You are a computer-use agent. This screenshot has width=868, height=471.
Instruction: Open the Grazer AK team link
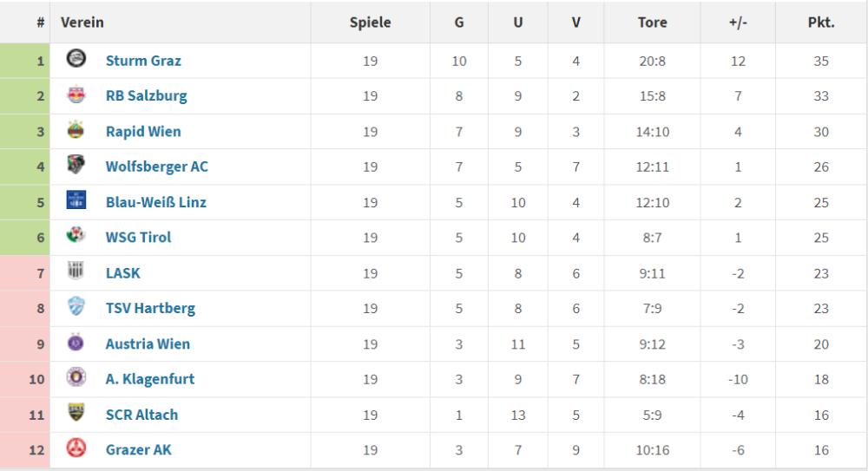(x=139, y=450)
